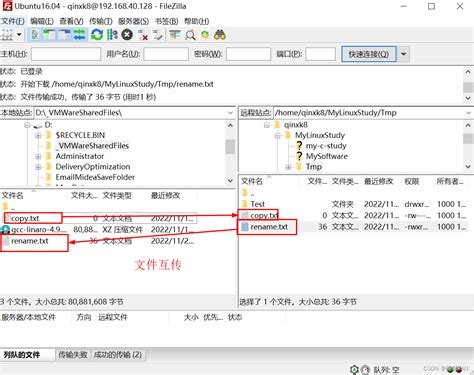Click the 端口(P) port field
The width and height of the screenshot is (474, 375).
[x=320, y=54]
